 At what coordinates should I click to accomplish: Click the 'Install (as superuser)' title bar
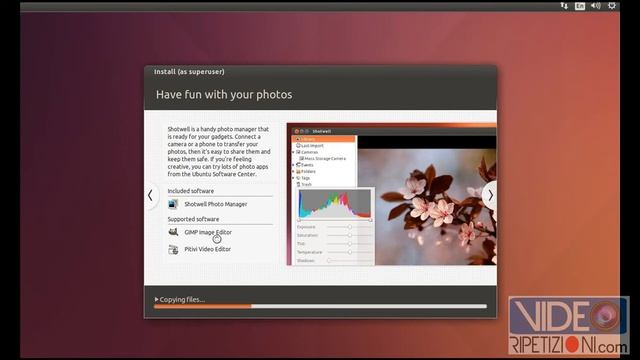(x=320, y=72)
